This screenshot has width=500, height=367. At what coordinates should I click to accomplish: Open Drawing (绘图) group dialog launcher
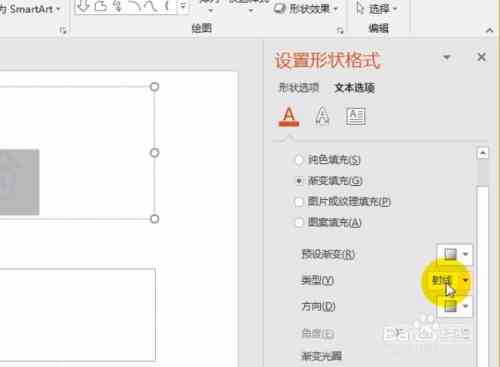point(340,31)
